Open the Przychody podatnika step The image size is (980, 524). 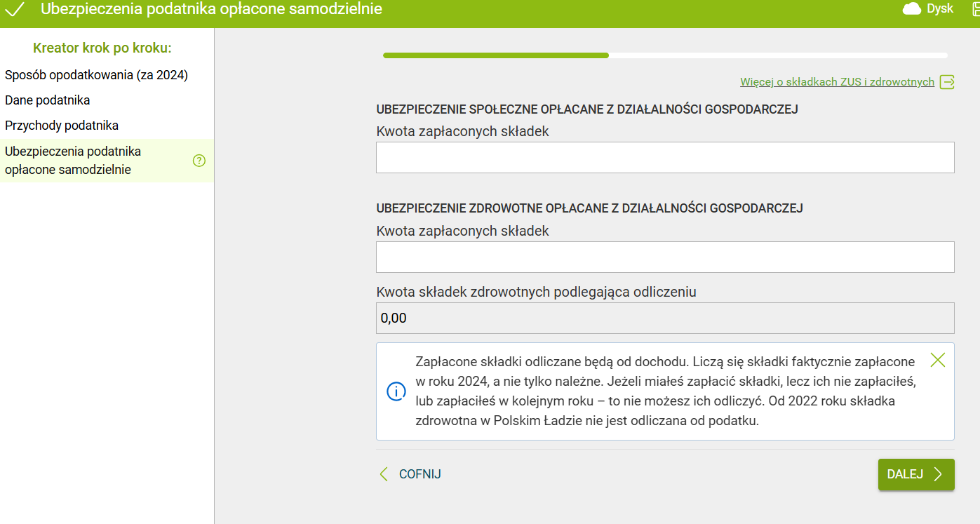62,126
